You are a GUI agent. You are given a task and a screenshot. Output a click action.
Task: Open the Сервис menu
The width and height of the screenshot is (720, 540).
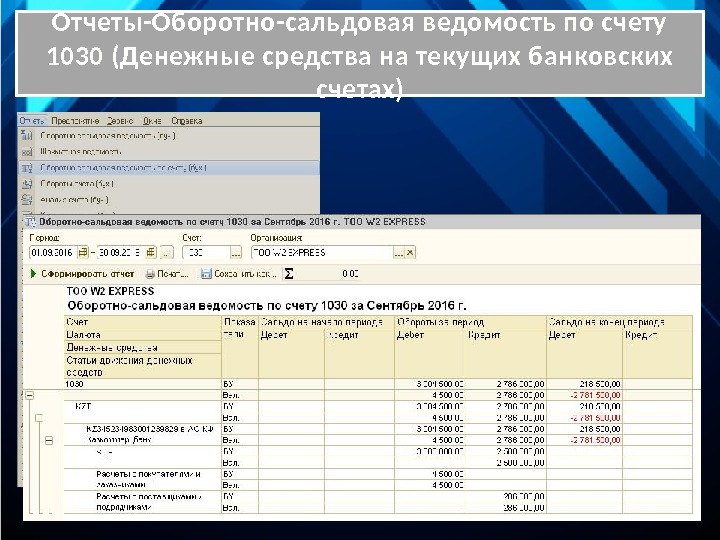point(120,121)
